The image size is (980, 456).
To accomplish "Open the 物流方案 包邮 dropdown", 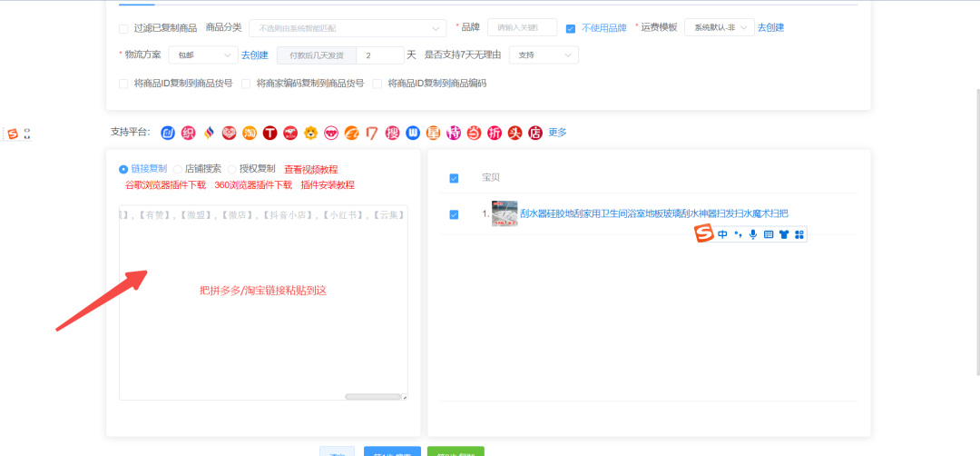I will (203, 55).
